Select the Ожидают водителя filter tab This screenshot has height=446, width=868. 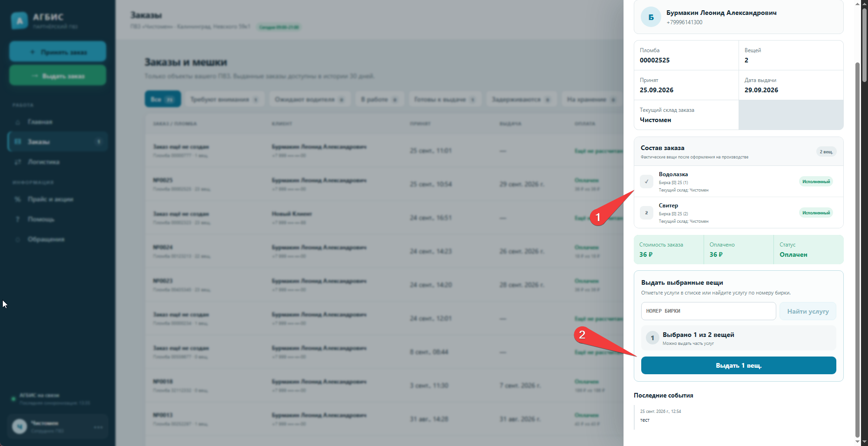click(309, 99)
